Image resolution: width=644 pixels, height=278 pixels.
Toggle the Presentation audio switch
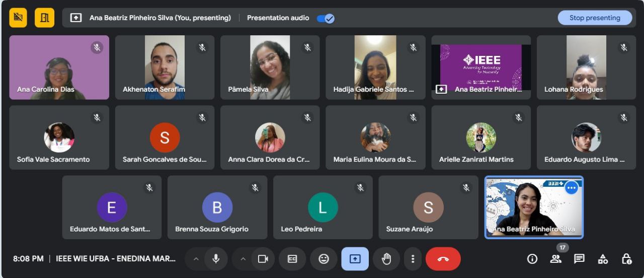[x=326, y=18]
